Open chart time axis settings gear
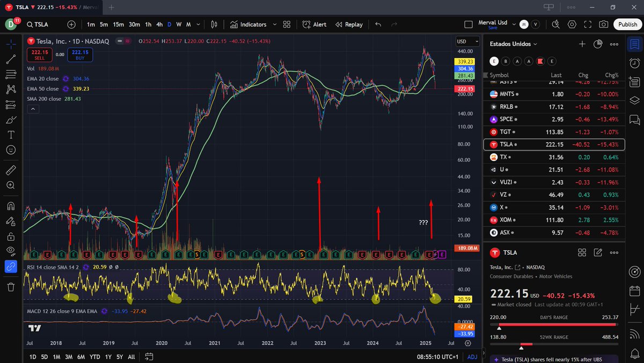Image resolution: width=644 pixels, height=363 pixels. click(x=468, y=343)
